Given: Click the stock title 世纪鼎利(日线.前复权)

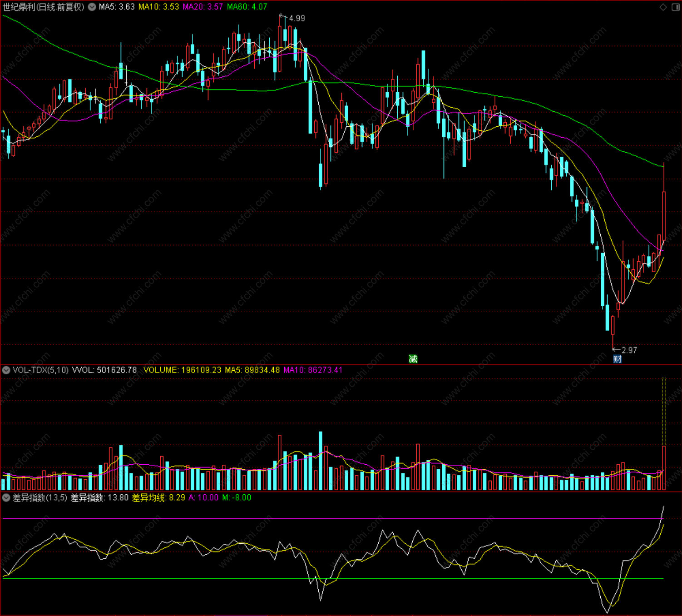Looking at the screenshot, I should coord(44,7).
